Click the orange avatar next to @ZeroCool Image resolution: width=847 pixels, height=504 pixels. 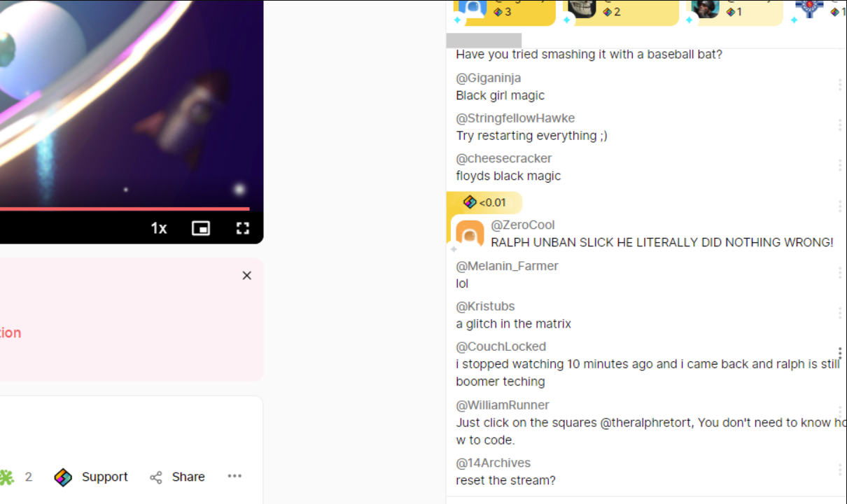(x=470, y=234)
